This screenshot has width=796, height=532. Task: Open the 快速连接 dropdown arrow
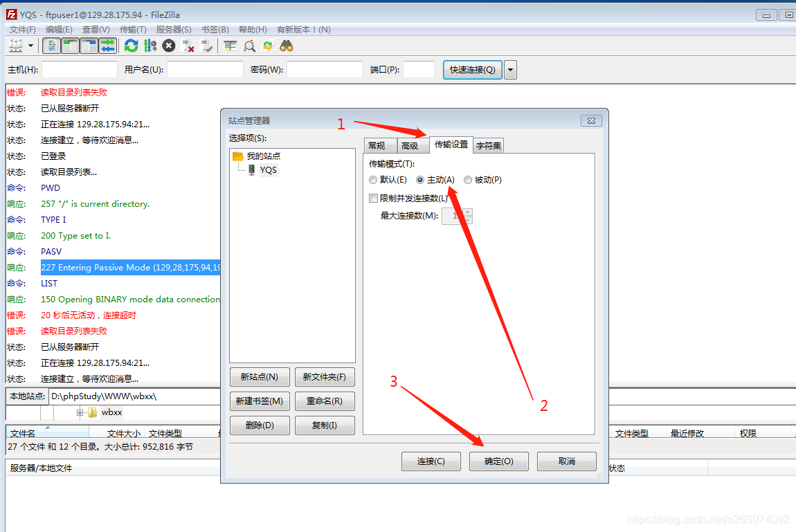pyautogui.click(x=510, y=69)
